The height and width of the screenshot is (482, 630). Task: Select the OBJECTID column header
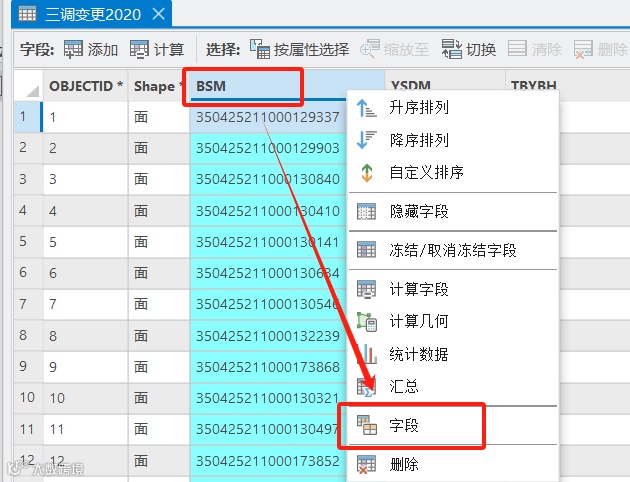85,86
